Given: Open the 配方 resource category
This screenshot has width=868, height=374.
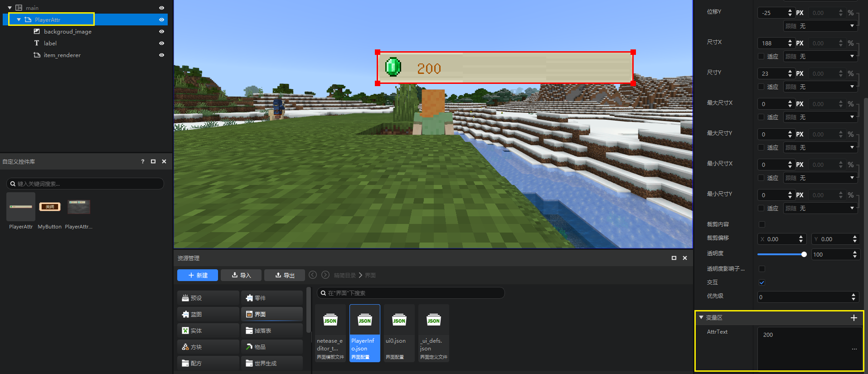Looking at the screenshot, I should [208, 363].
